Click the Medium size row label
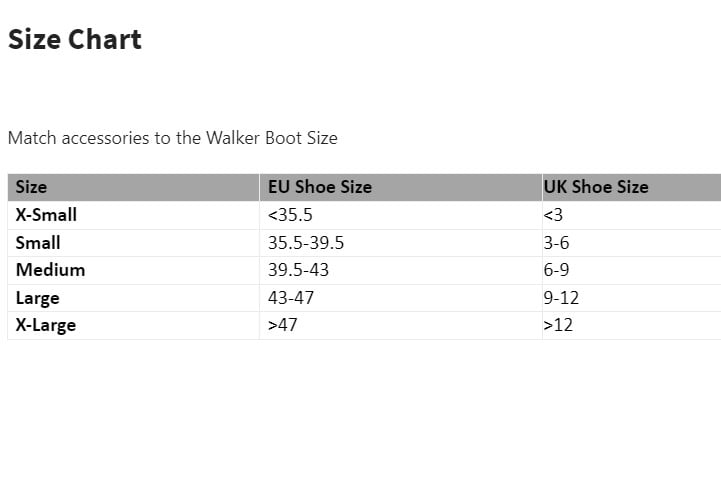 [x=50, y=270]
